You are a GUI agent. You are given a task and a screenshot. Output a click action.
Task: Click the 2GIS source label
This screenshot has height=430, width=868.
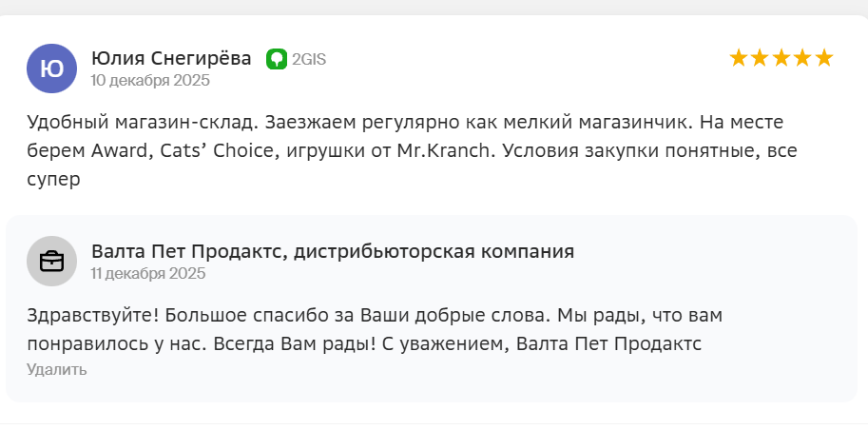[x=308, y=59]
